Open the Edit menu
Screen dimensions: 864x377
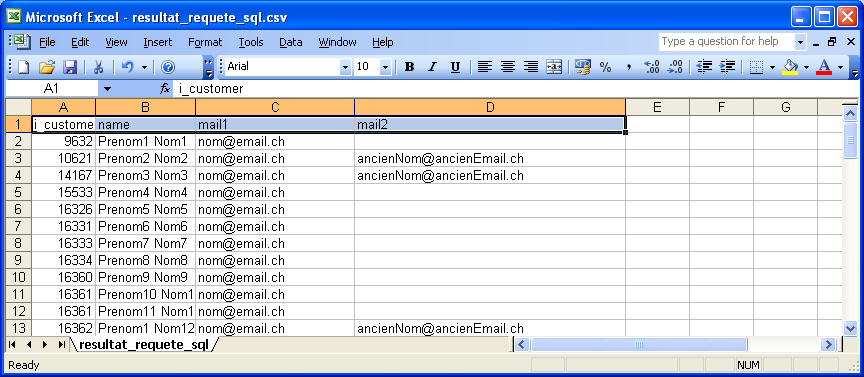click(x=80, y=42)
